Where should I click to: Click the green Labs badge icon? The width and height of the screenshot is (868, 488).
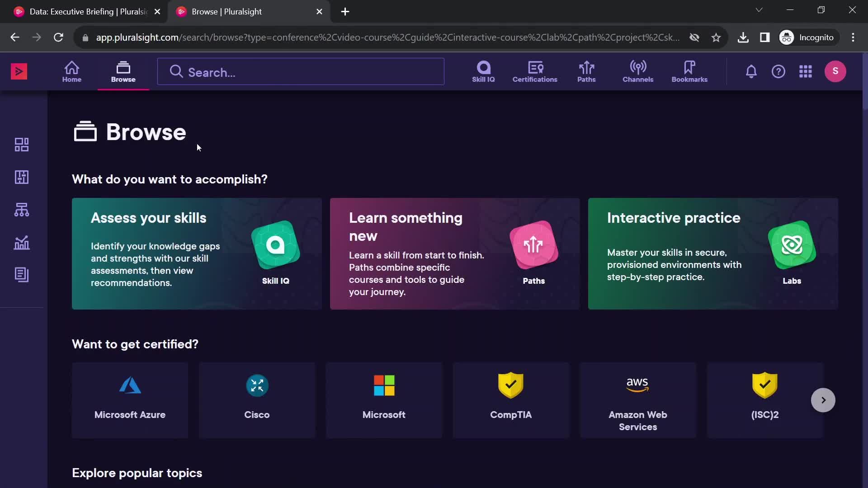[792, 245]
